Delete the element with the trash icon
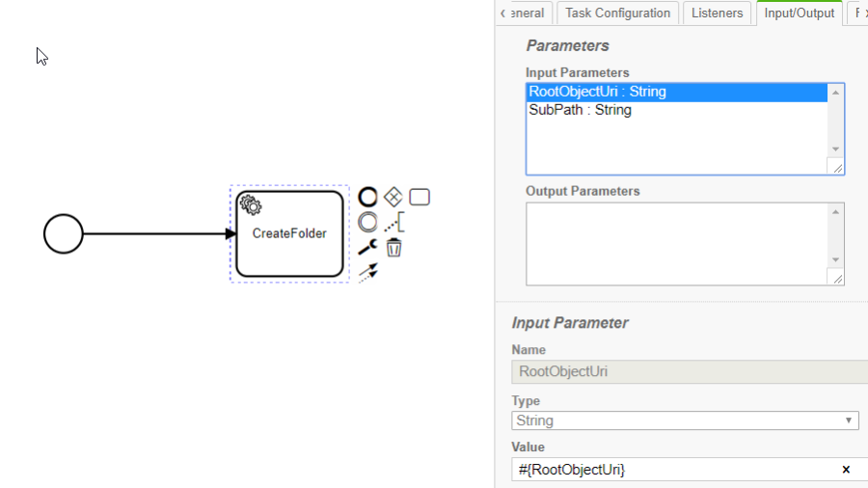868x488 pixels. pos(393,248)
